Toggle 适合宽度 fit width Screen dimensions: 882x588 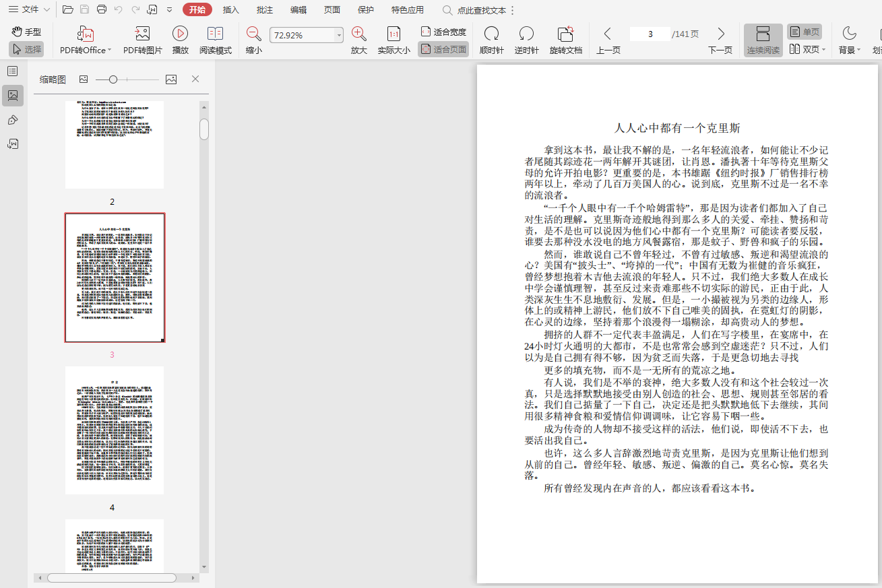tap(443, 32)
